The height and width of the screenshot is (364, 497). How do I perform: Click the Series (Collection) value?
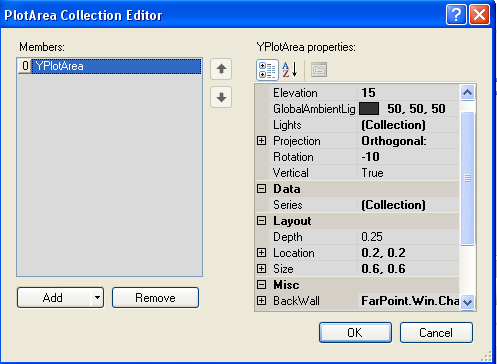393,205
